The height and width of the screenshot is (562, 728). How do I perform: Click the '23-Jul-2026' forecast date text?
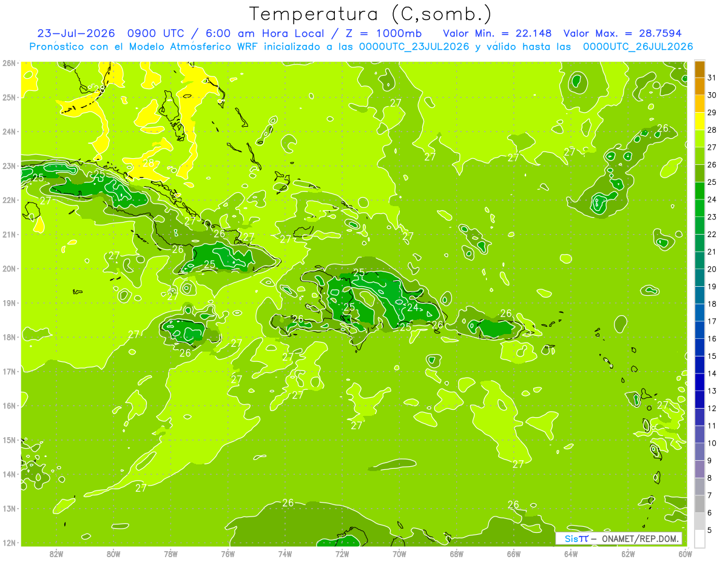pyautogui.click(x=76, y=33)
